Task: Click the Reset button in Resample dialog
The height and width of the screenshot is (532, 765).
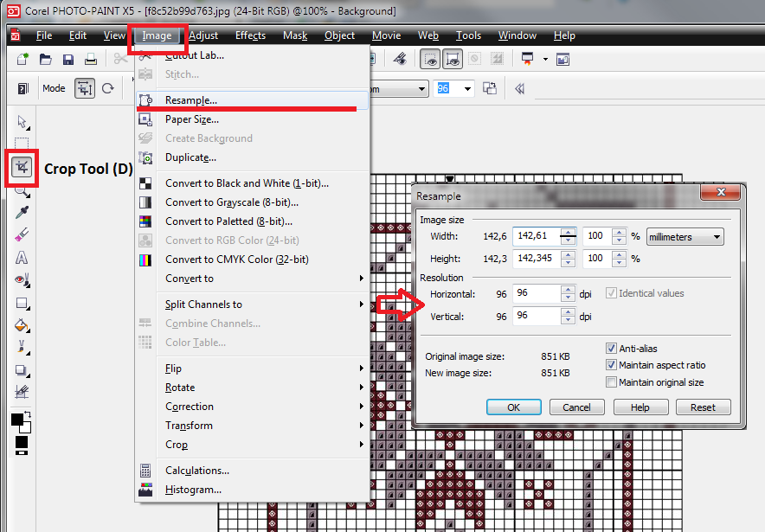Action: [703, 407]
